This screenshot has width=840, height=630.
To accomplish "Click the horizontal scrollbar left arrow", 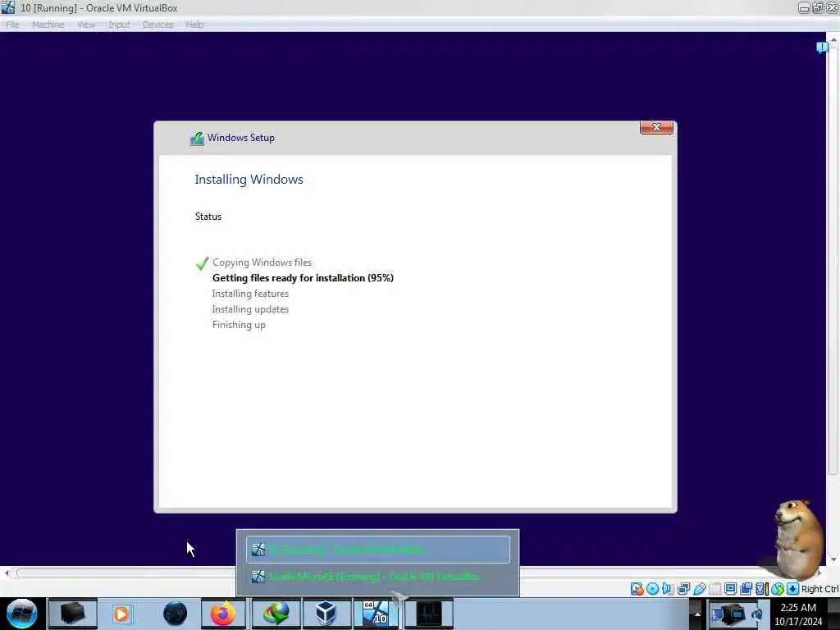I will click(x=7, y=573).
